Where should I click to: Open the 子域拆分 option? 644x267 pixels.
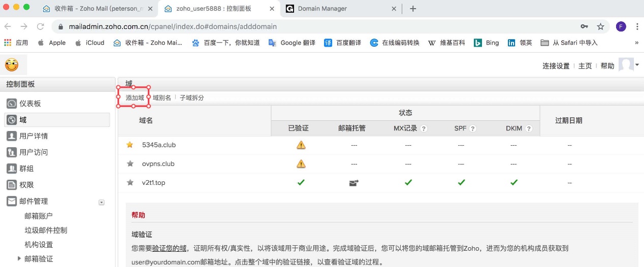tap(192, 97)
